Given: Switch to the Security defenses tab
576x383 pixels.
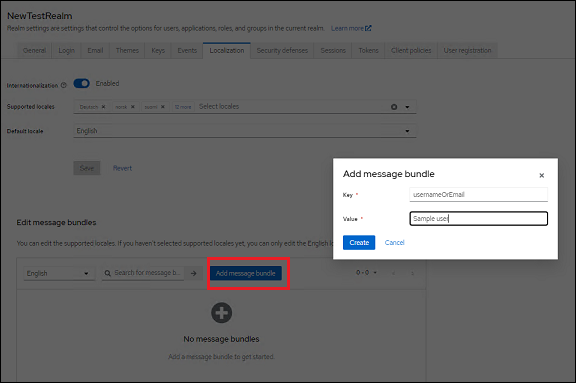Looking at the screenshot, I should 282,50.
